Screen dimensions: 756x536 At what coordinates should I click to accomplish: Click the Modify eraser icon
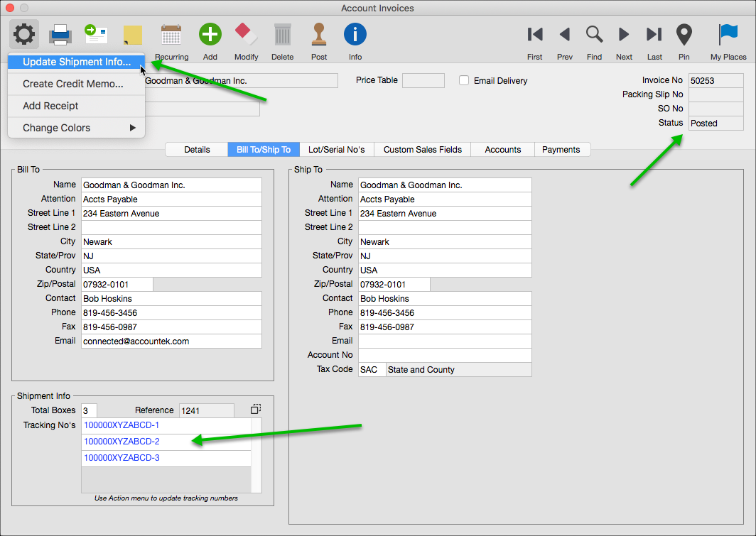point(246,34)
